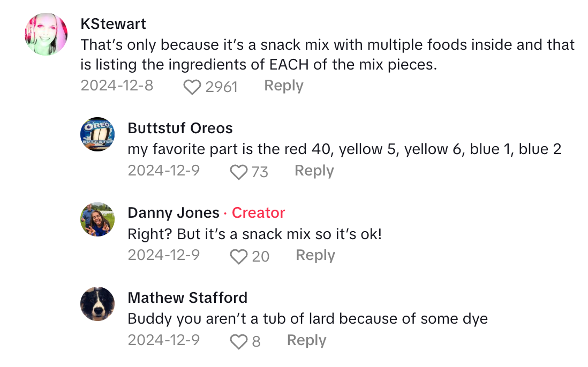Click Mathew Stafford's dog avatar
This screenshot has width=588, height=367.
coord(97,304)
